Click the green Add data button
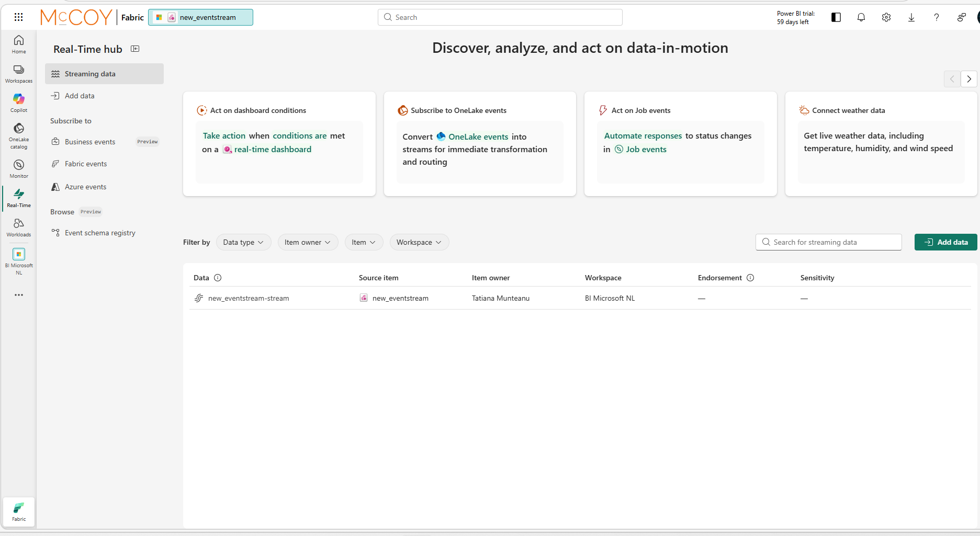 (945, 242)
